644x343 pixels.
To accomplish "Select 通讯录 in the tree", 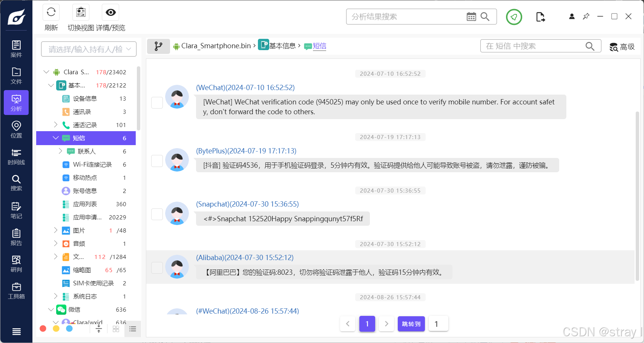I will coord(82,112).
